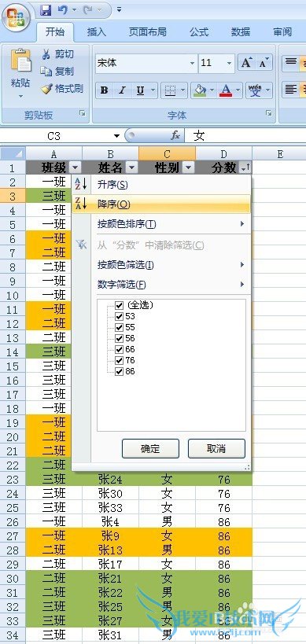The height and width of the screenshot is (644, 306).
Task: Switch to the 开始 ribbon tab
Action: [x=55, y=32]
